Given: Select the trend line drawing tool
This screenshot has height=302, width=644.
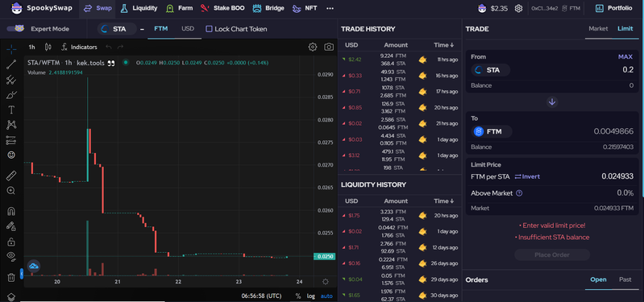Looking at the screenshot, I should point(11,64).
